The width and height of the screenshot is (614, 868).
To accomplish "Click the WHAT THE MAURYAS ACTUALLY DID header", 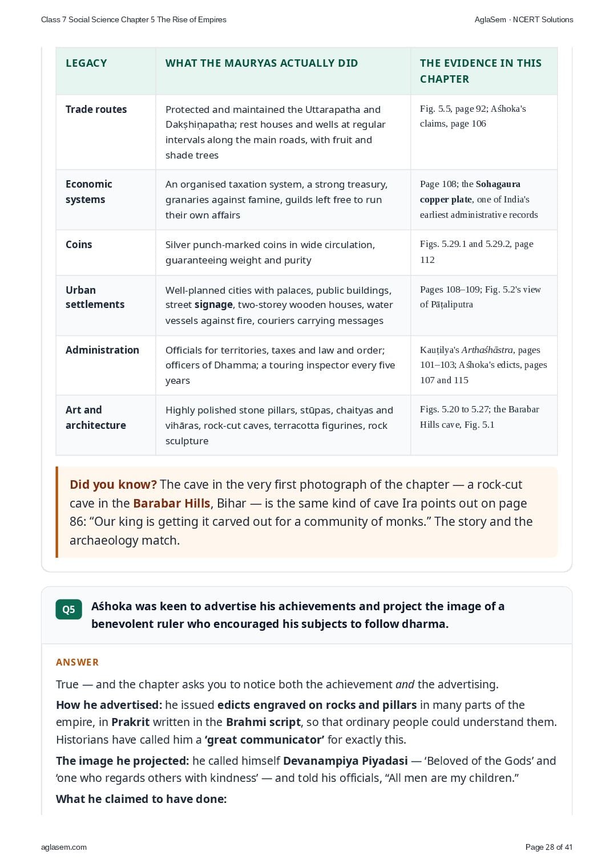I will (261, 63).
